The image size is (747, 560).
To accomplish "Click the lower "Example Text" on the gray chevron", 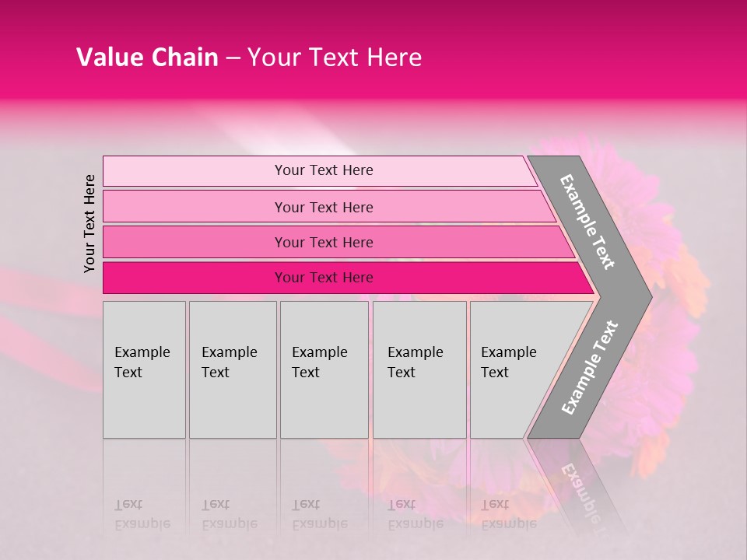I will (590, 367).
